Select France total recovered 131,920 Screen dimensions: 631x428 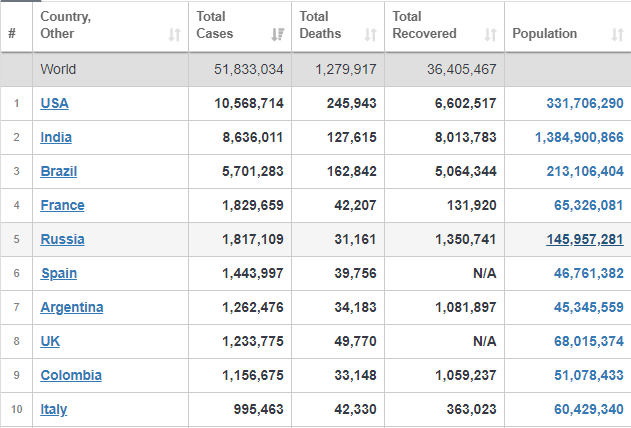[x=471, y=206]
